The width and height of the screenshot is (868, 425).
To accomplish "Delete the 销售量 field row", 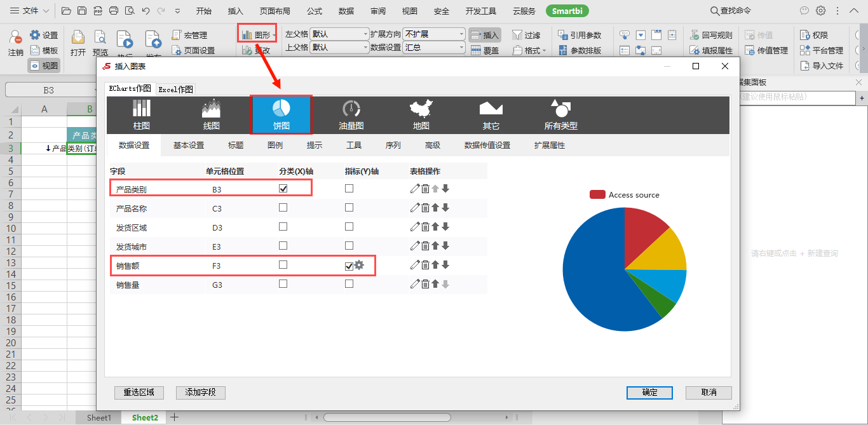I will click(425, 284).
